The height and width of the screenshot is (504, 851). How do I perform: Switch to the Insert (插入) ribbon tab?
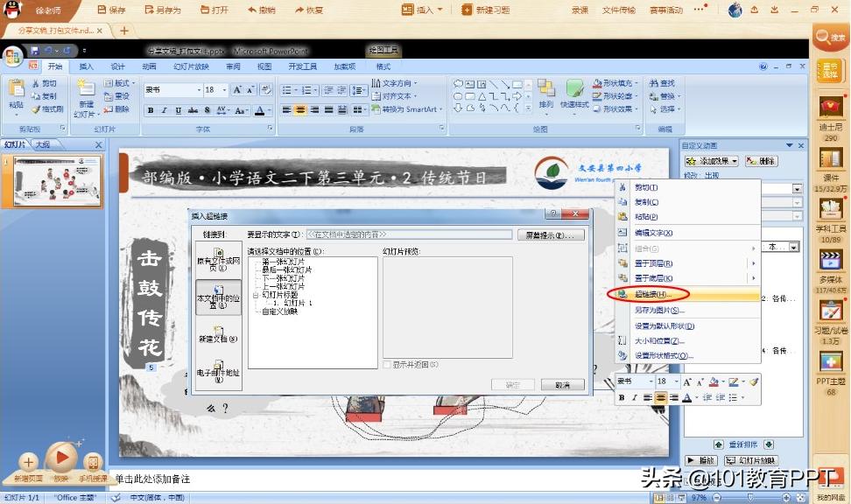coord(87,66)
